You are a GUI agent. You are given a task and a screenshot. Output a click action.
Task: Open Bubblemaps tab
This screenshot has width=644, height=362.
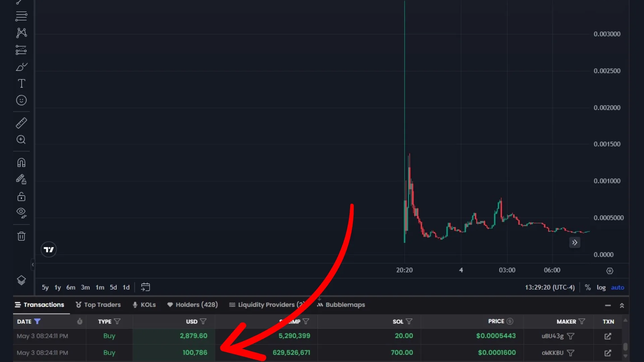point(341,305)
